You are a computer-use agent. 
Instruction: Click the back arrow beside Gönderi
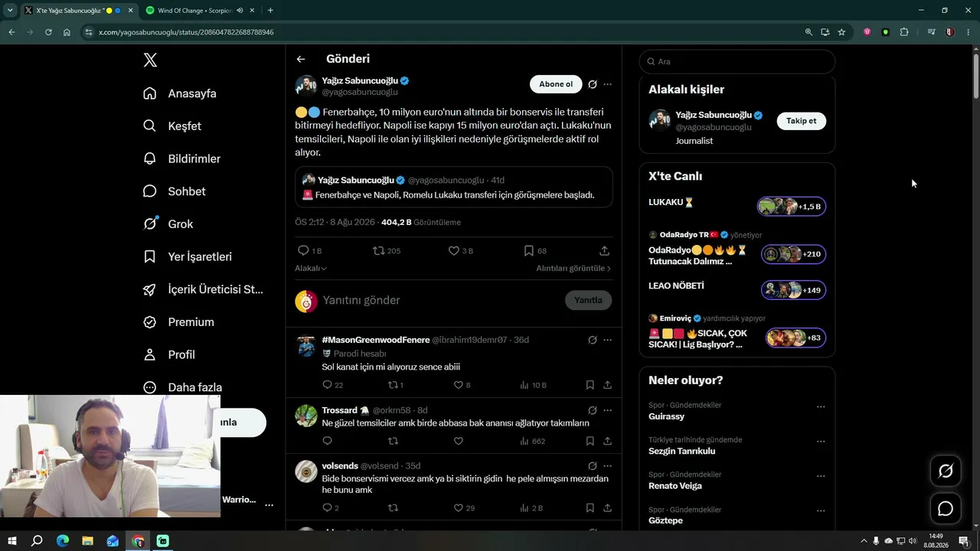(301, 59)
